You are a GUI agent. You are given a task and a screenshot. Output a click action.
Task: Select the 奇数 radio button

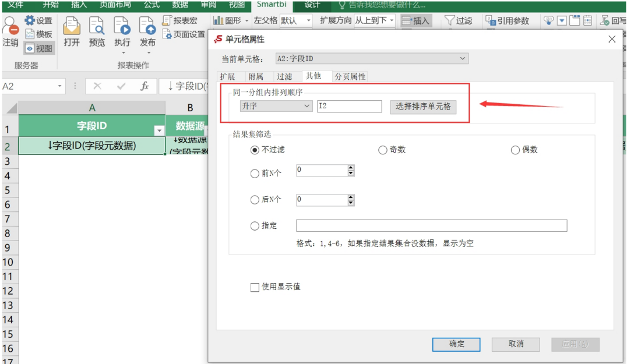pos(383,150)
